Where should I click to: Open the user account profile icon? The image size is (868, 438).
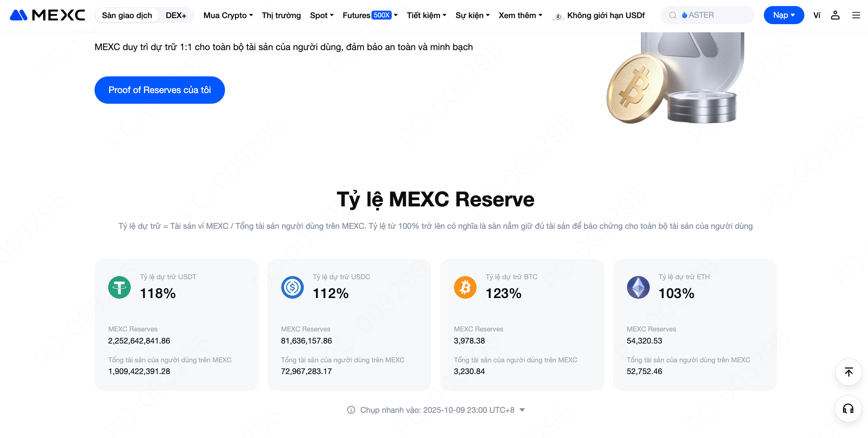835,15
